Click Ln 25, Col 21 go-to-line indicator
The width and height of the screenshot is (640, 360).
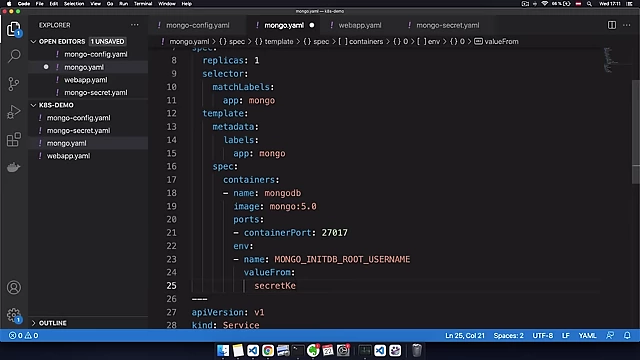tap(464, 336)
